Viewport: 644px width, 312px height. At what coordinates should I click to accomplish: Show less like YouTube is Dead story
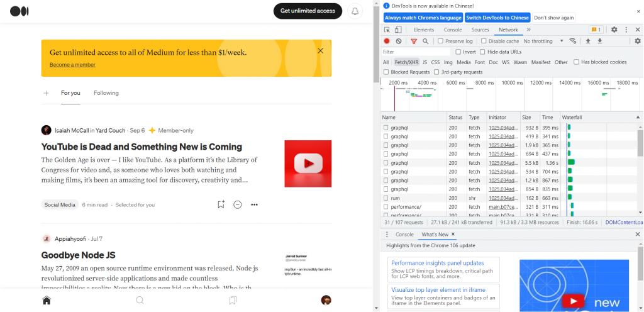pyautogui.click(x=237, y=204)
